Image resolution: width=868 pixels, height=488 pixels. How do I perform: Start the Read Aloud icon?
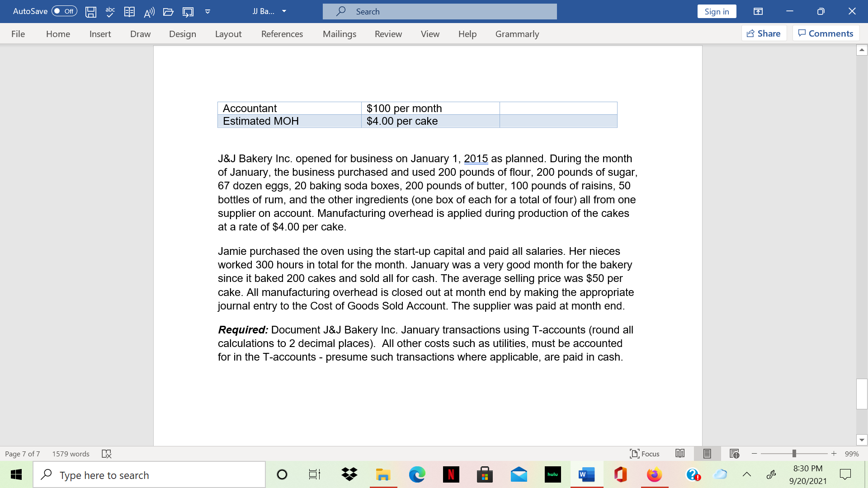coord(149,12)
